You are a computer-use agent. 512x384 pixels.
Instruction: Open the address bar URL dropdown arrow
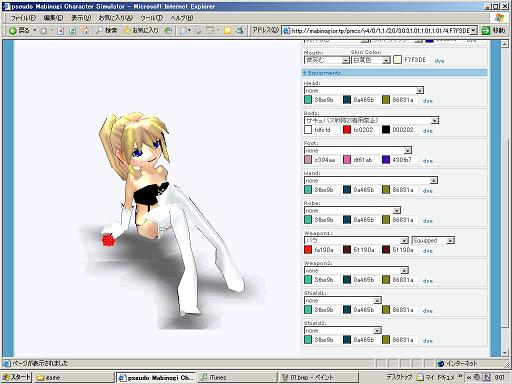pyautogui.click(x=473, y=31)
